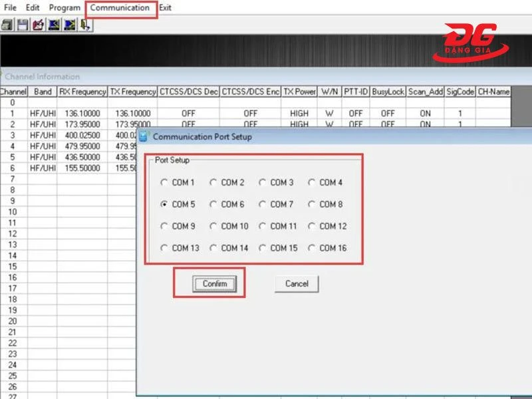
Task: Click the exit door toolbar icon
Action: coord(85,25)
